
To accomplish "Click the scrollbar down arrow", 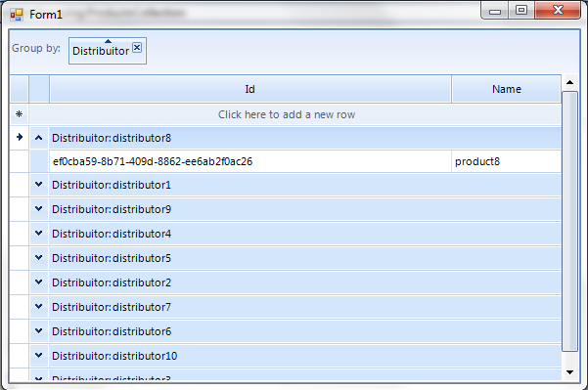I will (x=570, y=372).
